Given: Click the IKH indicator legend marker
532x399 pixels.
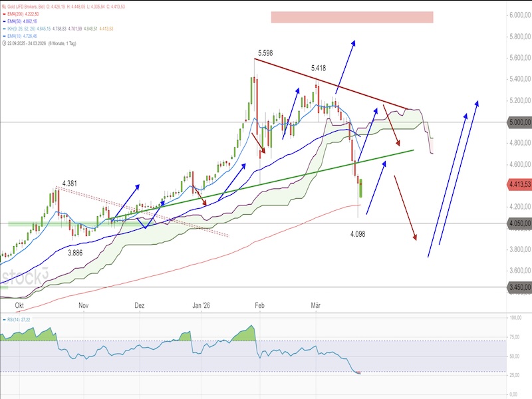Looking at the screenshot, I should click(5, 30).
